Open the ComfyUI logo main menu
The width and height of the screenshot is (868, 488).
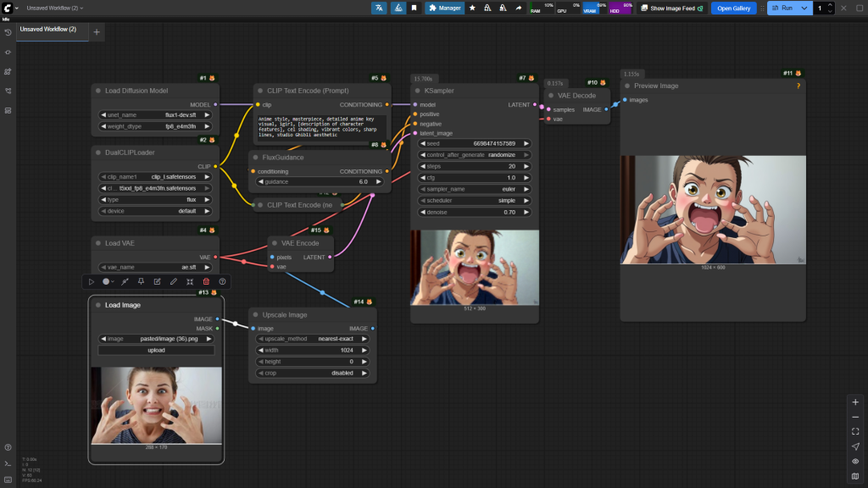(7, 8)
